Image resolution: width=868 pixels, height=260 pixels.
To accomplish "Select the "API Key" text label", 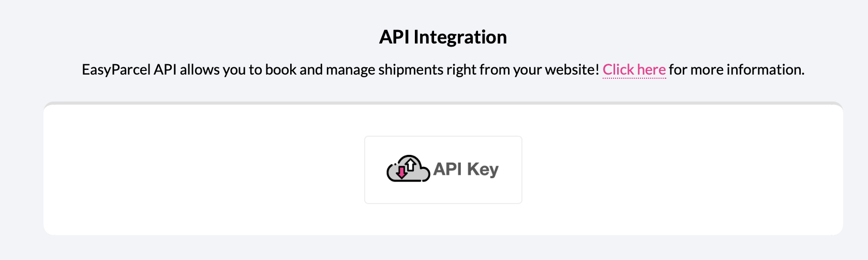I will pos(466,169).
